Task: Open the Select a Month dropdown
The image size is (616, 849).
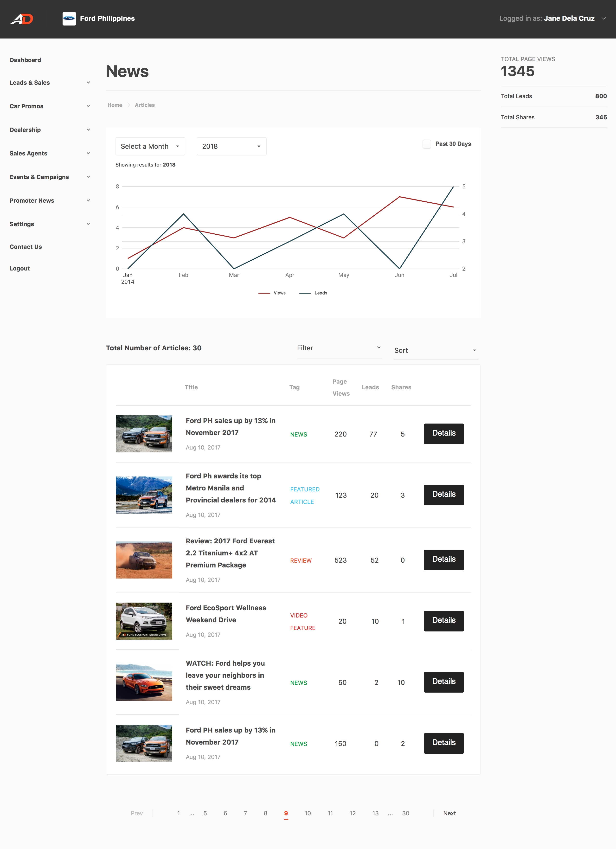Action: point(150,146)
